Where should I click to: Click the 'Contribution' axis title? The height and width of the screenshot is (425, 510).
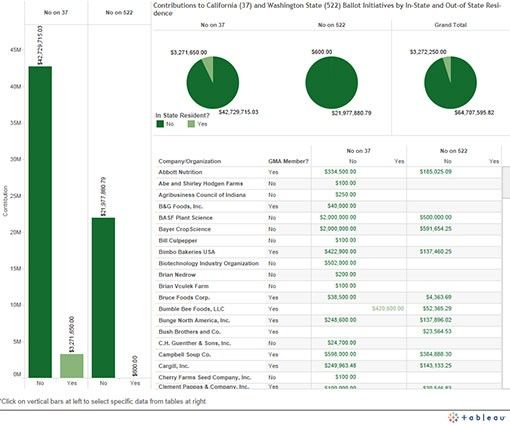tap(5, 201)
